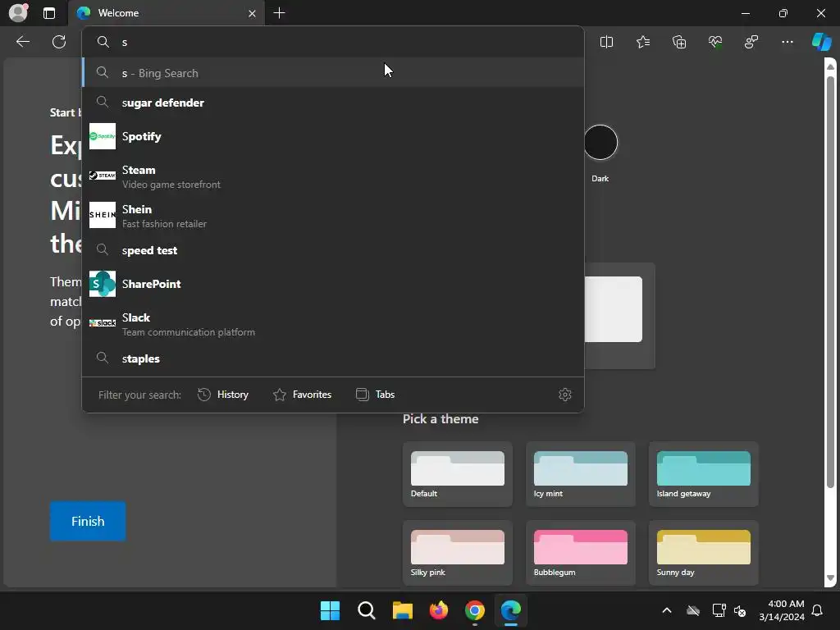The height and width of the screenshot is (630, 840).
Task: Click the address bar text field
Action: pos(333,43)
